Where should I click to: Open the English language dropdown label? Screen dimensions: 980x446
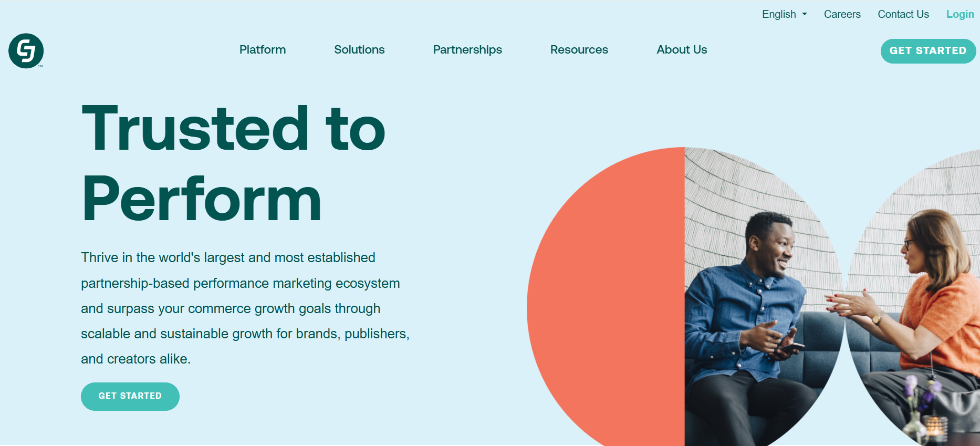pos(779,14)
